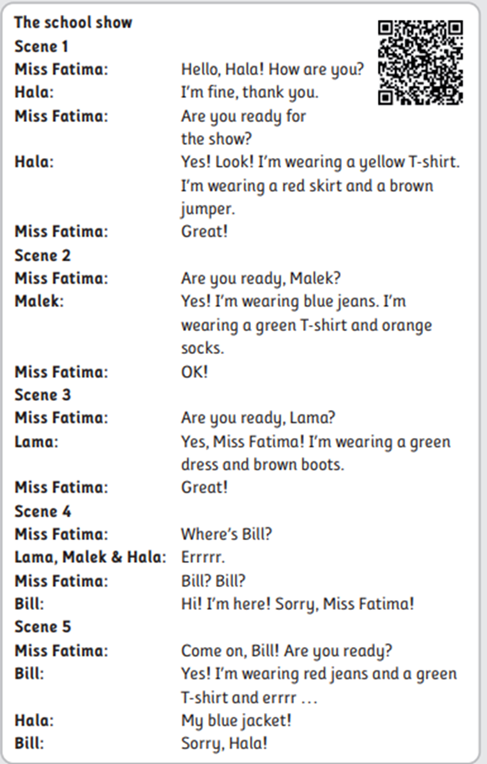The width and height of the screenshot is (487, 764).
Task: Click Hala's line 'I'm fine, thank you.'
Action: 250,93
